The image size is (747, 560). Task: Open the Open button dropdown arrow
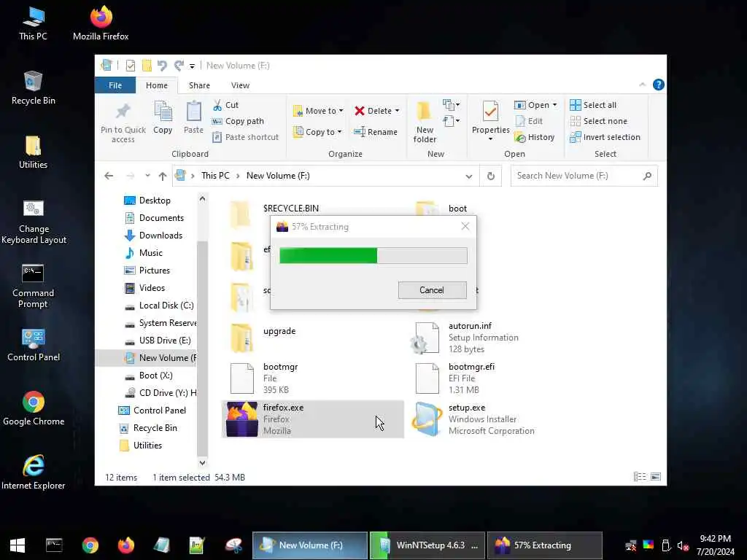[554, 105]
